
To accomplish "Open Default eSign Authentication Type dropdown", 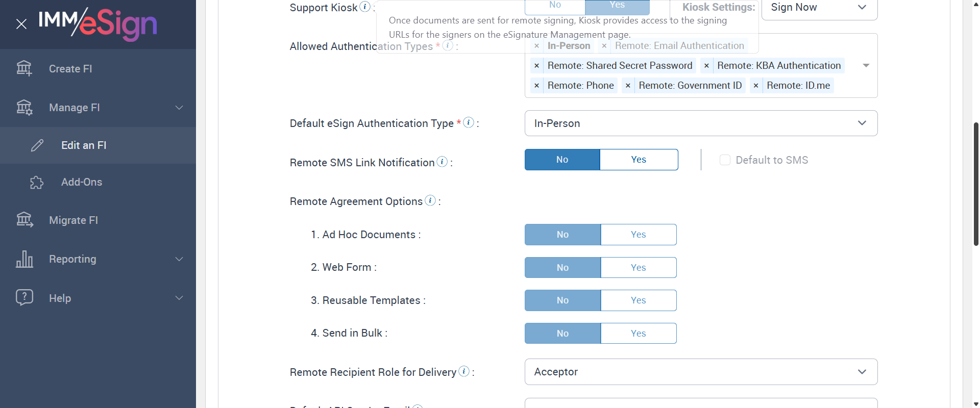I will 701,123.
